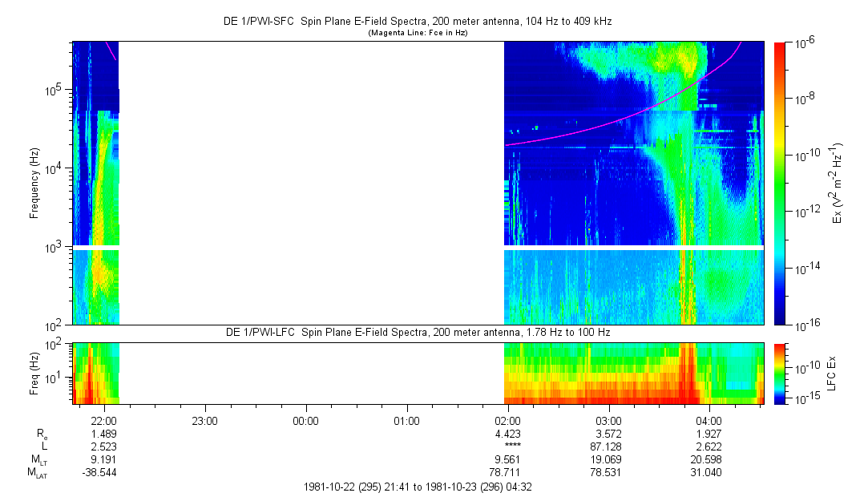This screenshot has width=868, height=497.
Task: Select the 03:00 time axis tick label
Action: coord(608,421)
